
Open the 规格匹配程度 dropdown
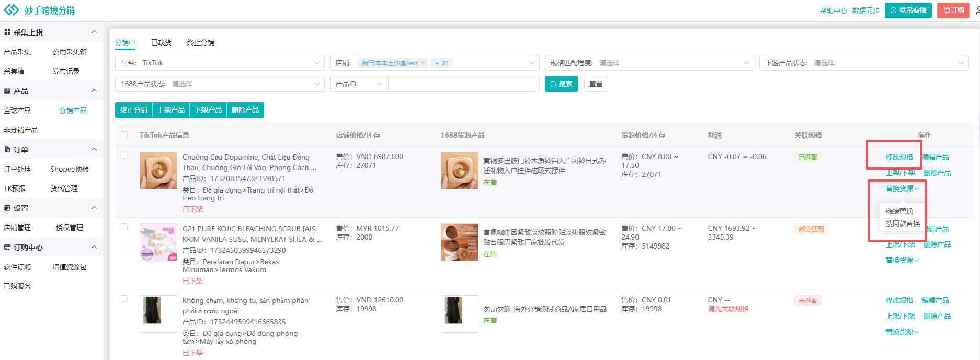[649, 63]
